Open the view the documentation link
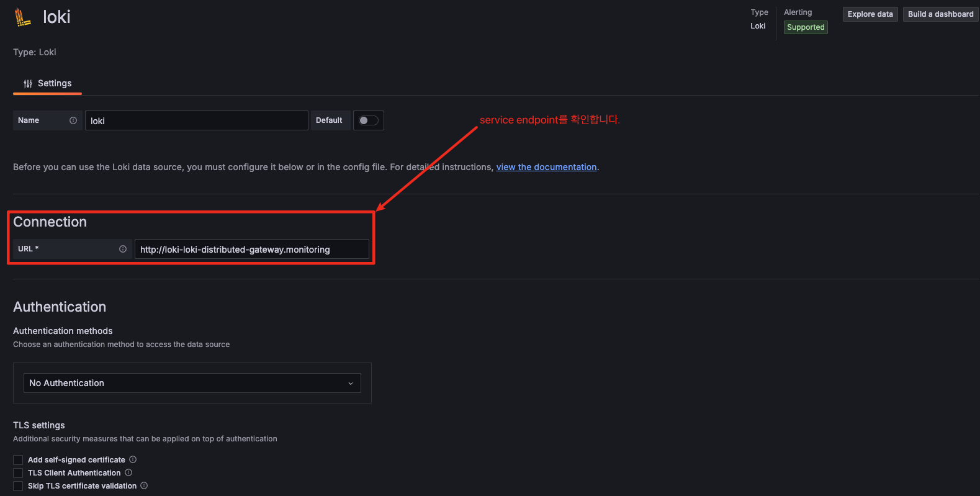The image size is (980, 496). click(x=546, y=167)
